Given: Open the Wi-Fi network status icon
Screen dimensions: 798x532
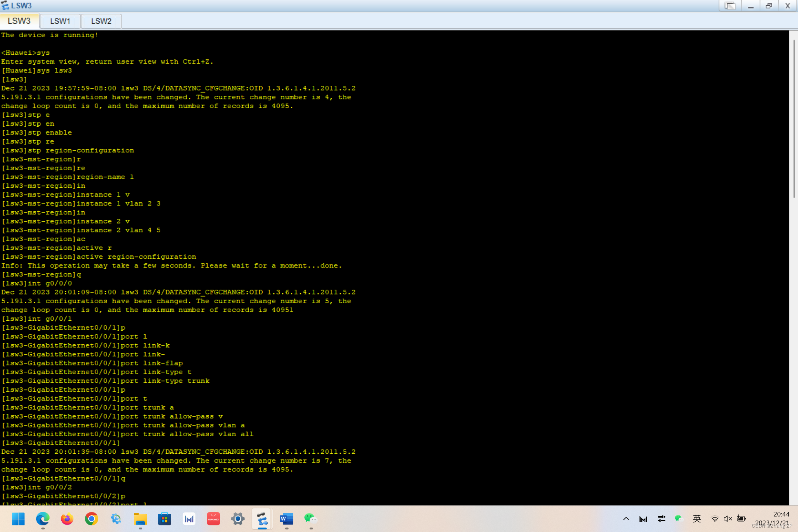Looking at the screenshot, I should (715, 519).
